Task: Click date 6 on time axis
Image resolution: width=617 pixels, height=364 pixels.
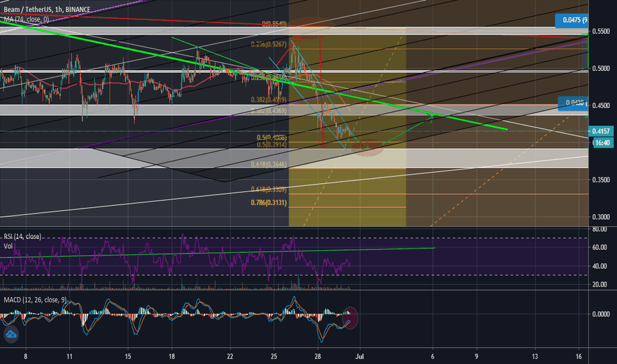Action: [x=433, y=357]
